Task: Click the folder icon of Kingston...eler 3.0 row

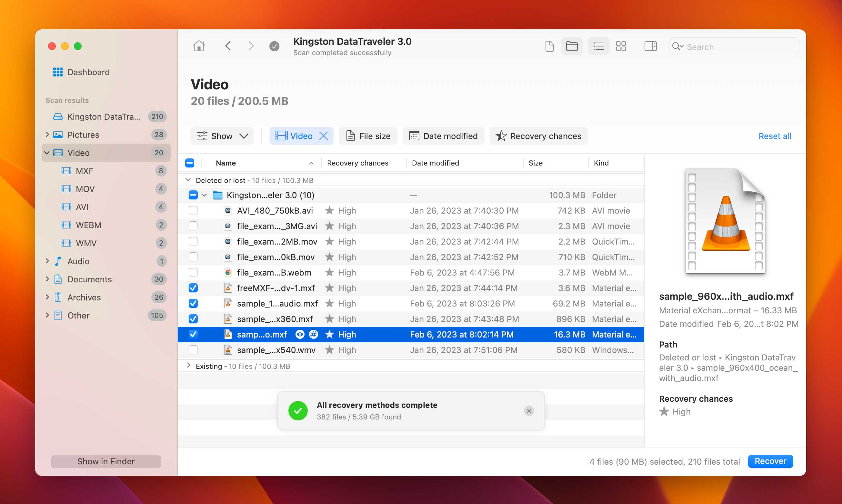Action: (217, 195)
